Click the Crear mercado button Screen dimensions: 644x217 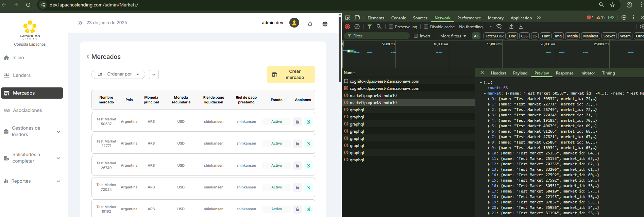[291, 74]
